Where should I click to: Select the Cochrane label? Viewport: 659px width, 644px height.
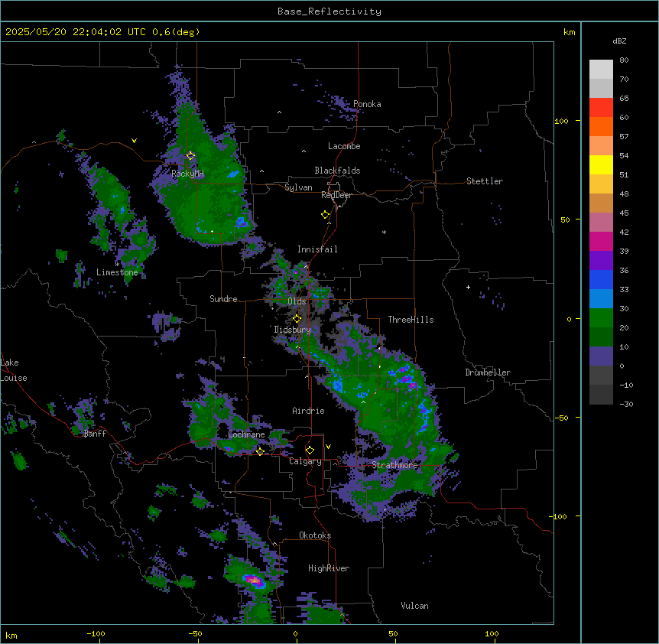click(x=246, y=434)
